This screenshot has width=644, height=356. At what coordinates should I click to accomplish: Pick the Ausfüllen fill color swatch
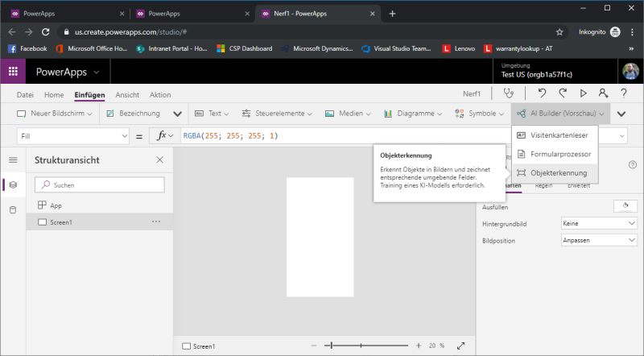[625, 206]
